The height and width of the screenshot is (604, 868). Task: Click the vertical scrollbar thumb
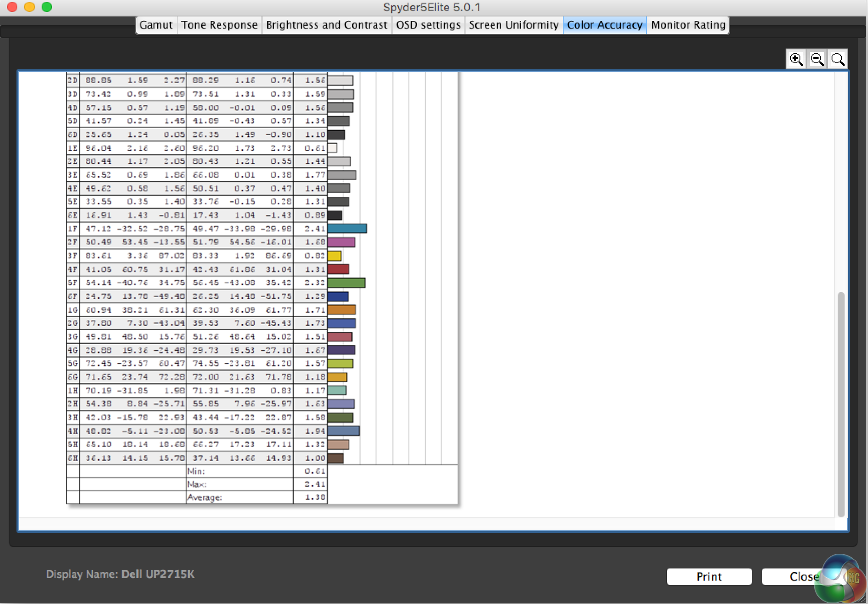point(841,403)
